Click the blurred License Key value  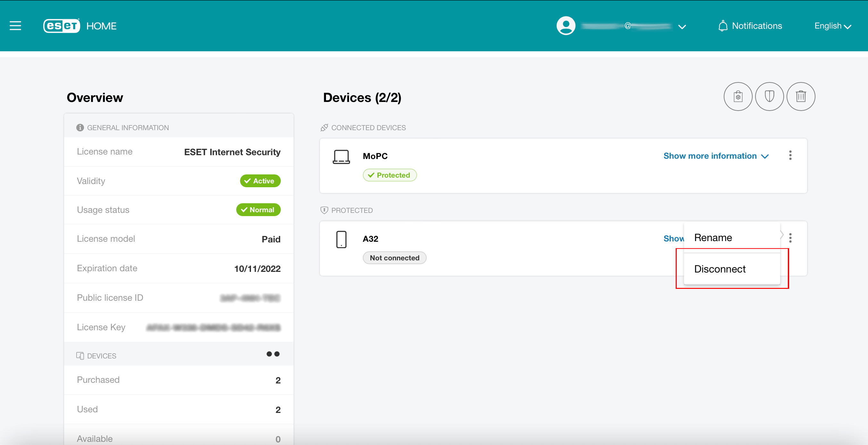click(x=213, y=327)
